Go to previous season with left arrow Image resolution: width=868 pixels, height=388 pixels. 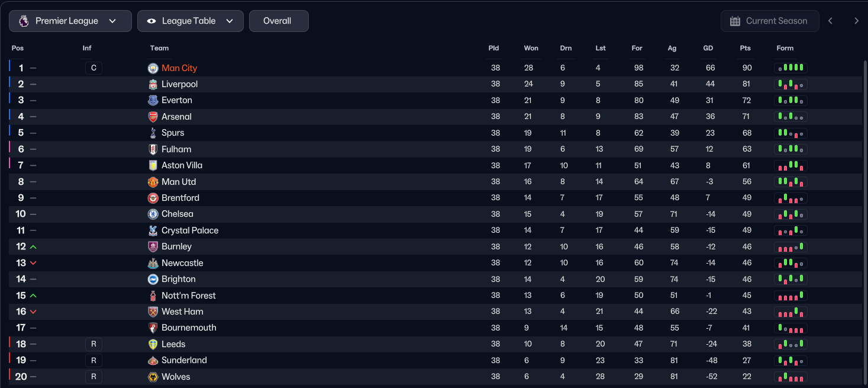click(830, 21)
